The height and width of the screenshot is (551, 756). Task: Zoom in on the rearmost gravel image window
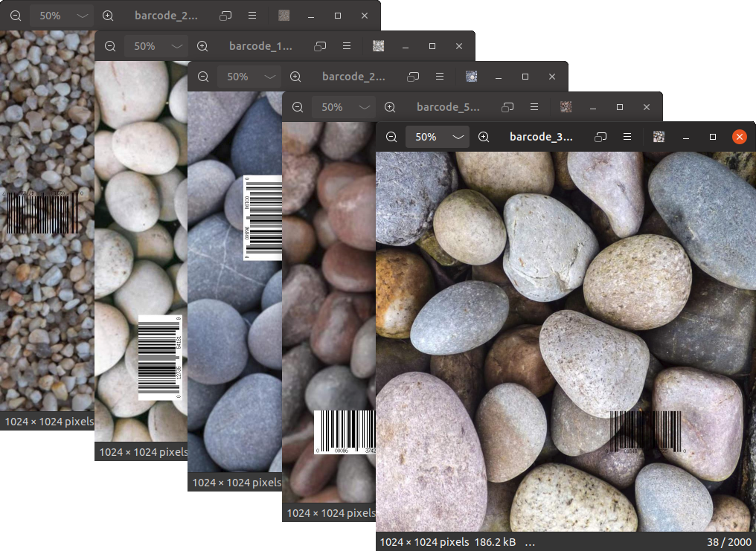pyautogui.click(x=108, y=16)
